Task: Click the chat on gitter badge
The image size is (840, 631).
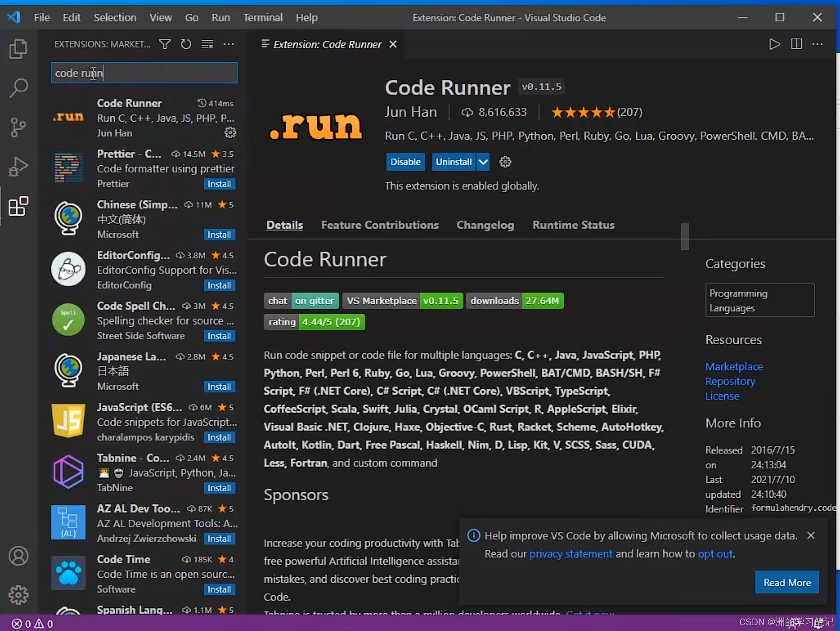Action: pos(301,301)
